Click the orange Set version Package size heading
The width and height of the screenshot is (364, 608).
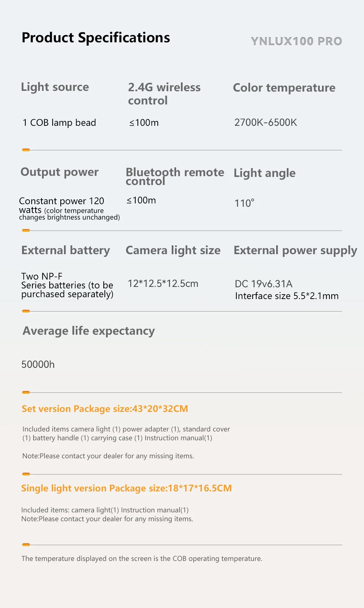(105, 409)
